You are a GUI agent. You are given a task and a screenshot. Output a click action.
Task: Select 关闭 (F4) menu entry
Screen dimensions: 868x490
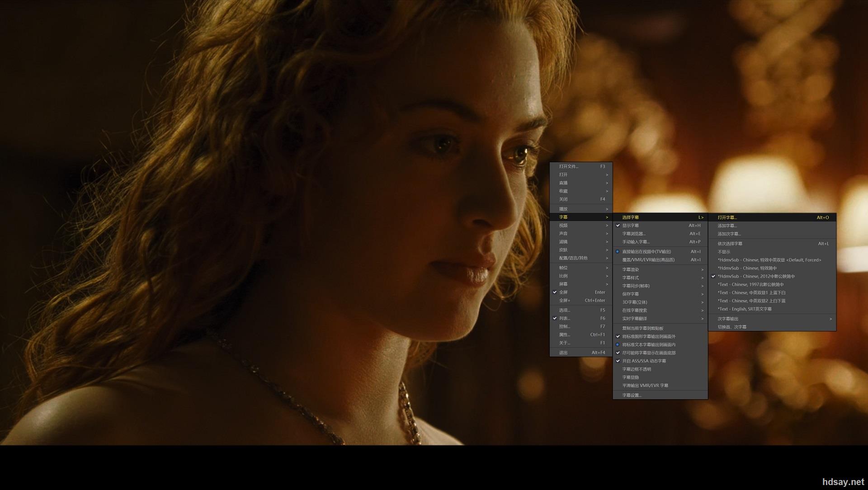581,199
